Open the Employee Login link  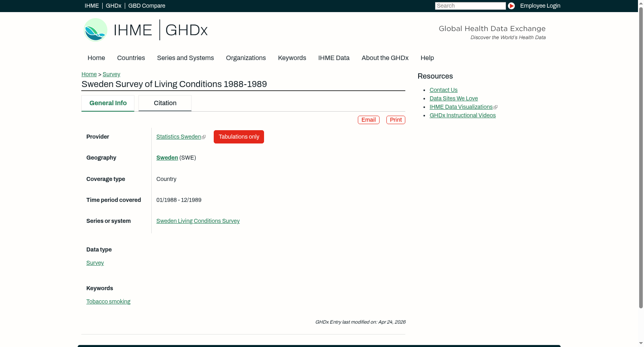coord(540,6)
